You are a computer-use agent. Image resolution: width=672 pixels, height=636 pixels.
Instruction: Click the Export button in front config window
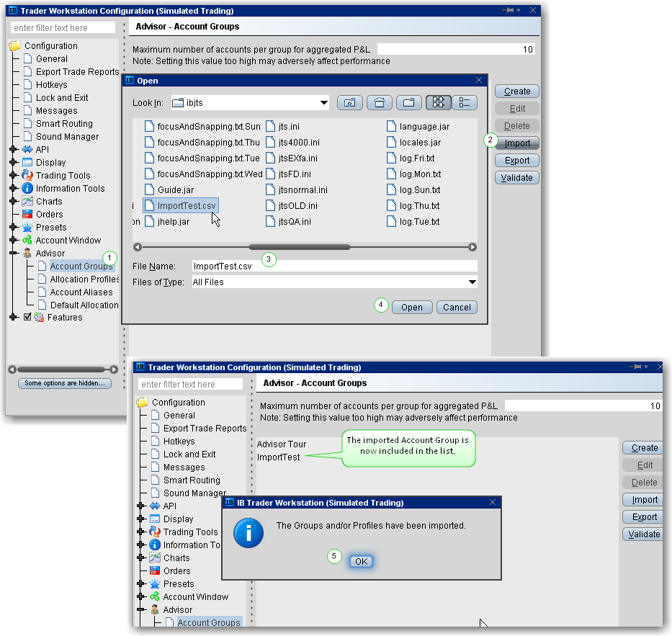pos(644,517)
